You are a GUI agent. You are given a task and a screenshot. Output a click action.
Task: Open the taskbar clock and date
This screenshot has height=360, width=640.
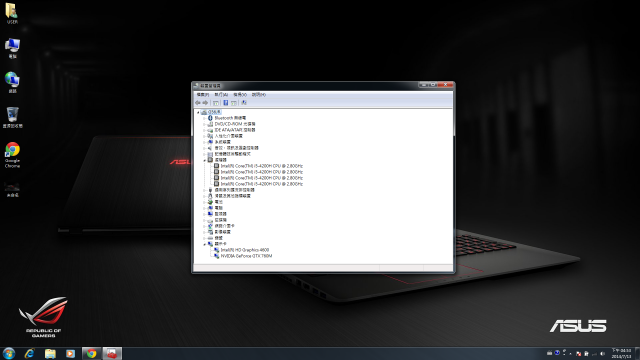[621, 353]
